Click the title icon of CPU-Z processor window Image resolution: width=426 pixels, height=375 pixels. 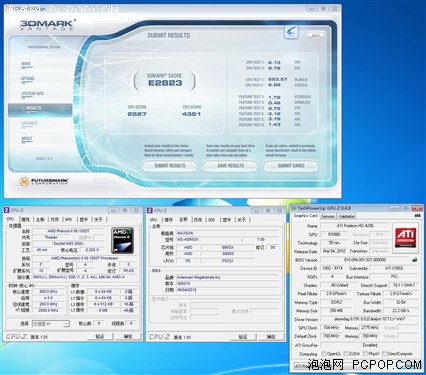pyautogui.click(x=7, y=210)
